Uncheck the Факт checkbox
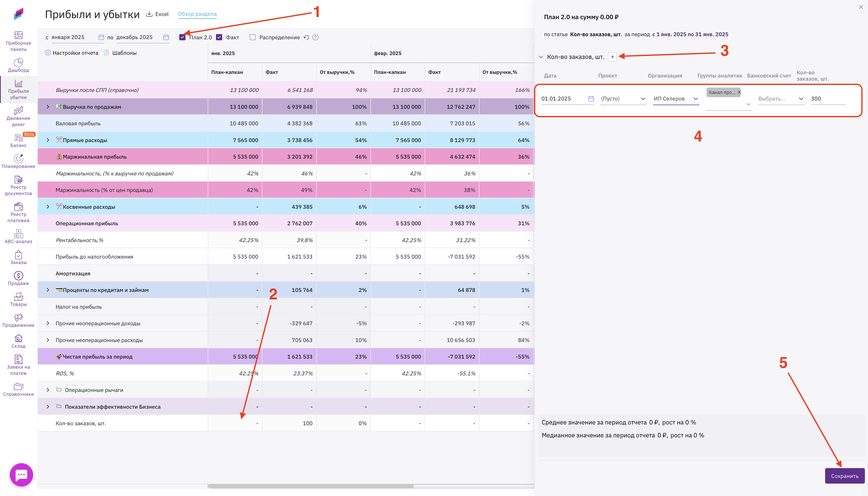868x496 pixels. [219, 37]
